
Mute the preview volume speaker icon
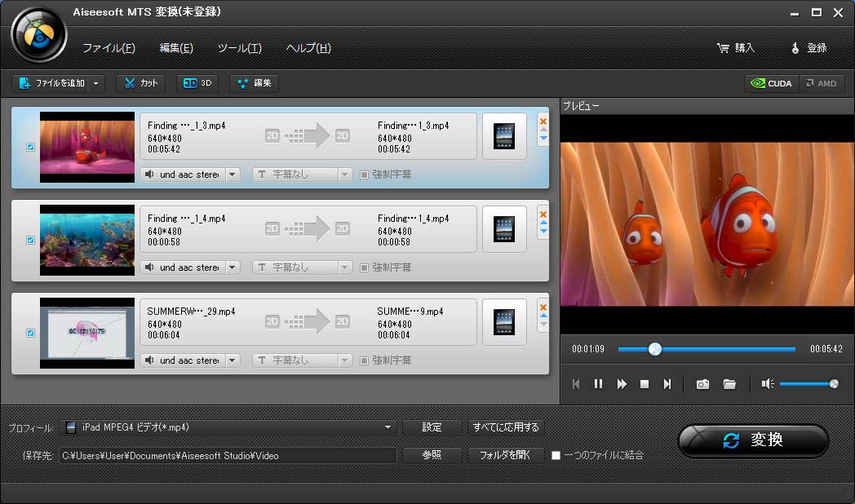(768, 384)
